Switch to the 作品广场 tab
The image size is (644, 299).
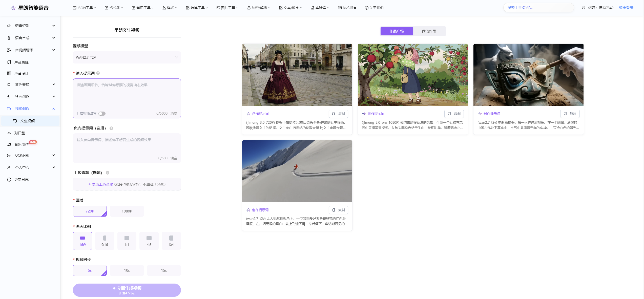coord(397,31)
